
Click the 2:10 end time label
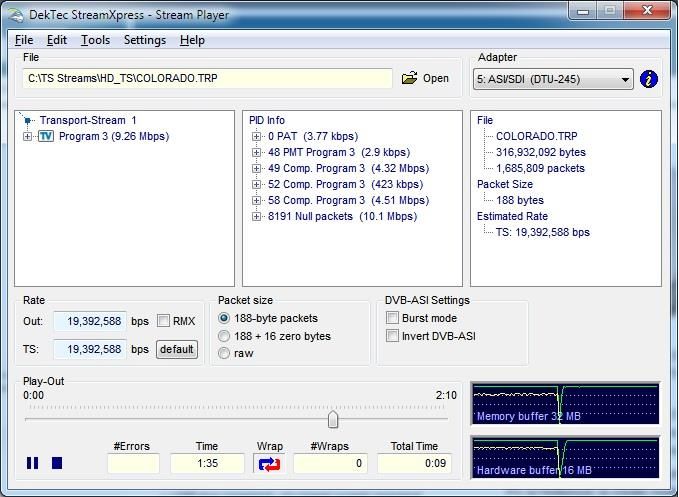(x=446, y=395)
